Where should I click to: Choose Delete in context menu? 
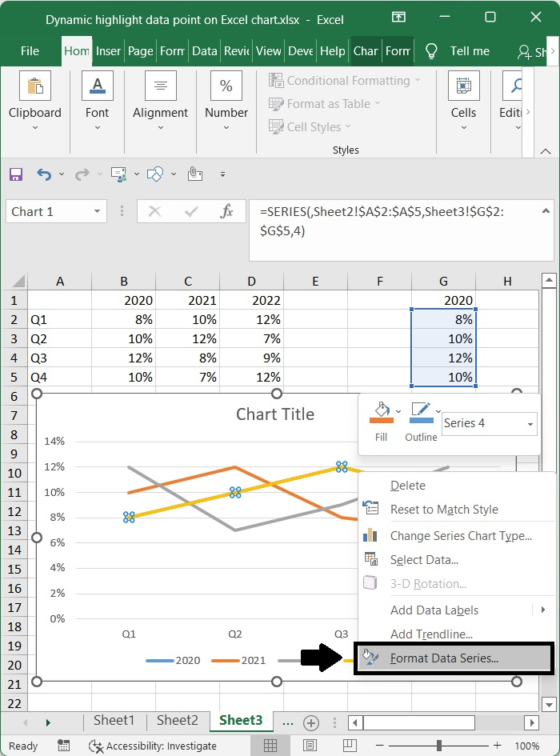(x=407, y=486)
